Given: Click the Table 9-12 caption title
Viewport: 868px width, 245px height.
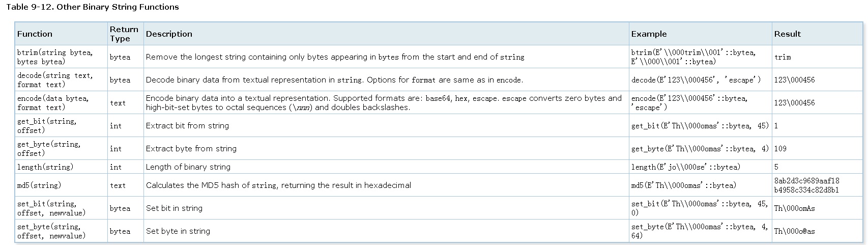Looking at the screenshot, I should tap(92, 7).
